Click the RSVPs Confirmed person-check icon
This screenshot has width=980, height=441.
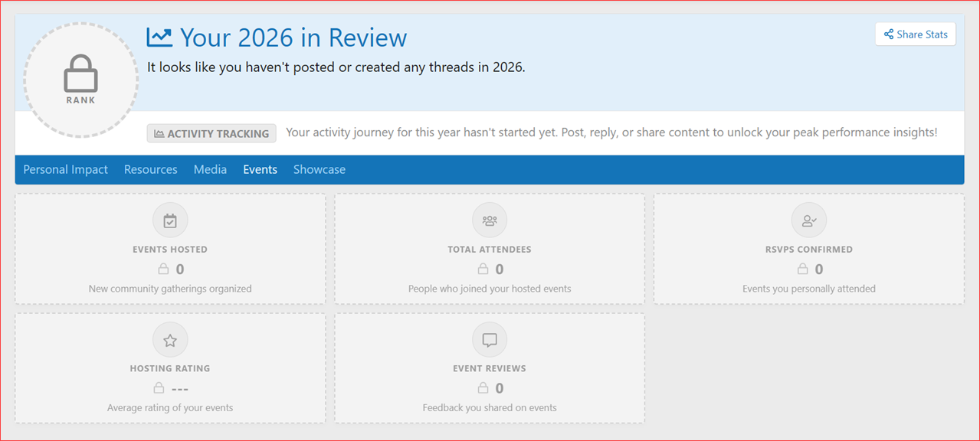(809, 220)
